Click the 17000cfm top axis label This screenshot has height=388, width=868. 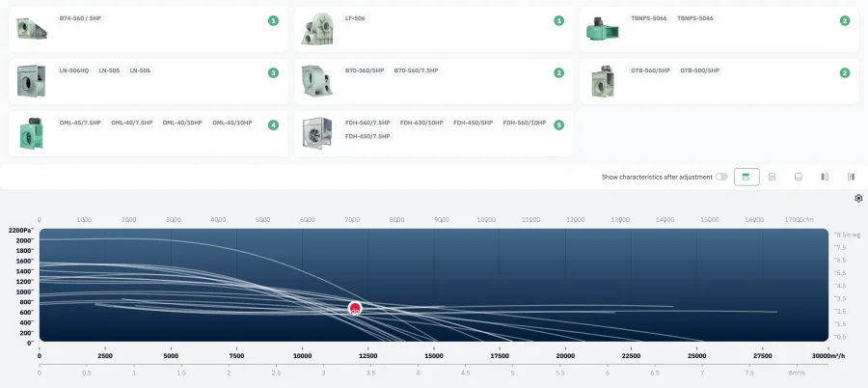800,219
